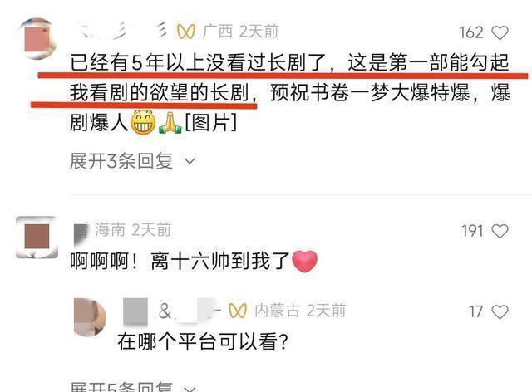The width and height of the screenshot is (532, 392).
Task: Click the grinning face emoji
Action: pyautogui.click(x=143, y=122)
